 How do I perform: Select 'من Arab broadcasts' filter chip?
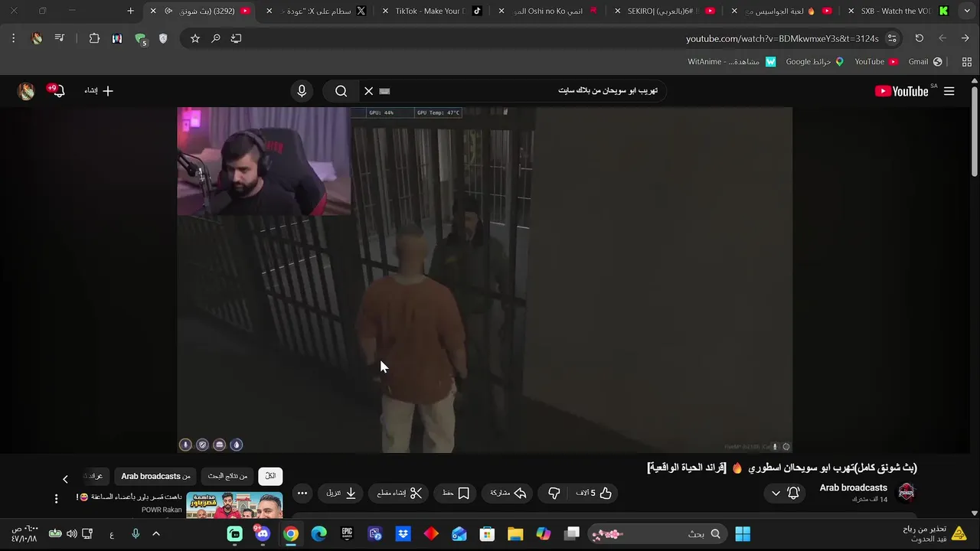(x=155, y=476)
